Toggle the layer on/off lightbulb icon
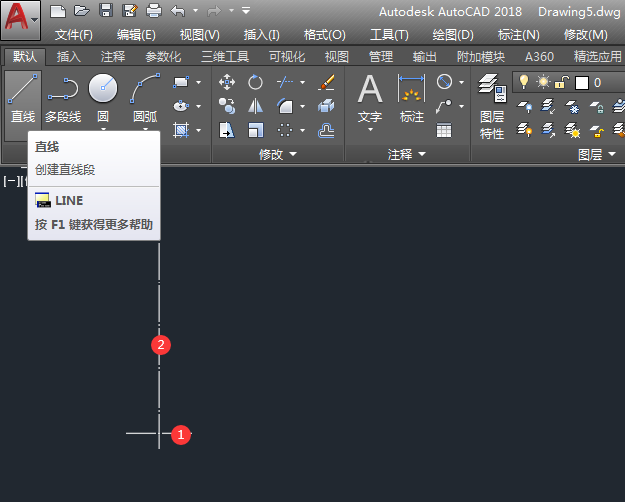Viewport: 625px width, 502px height. [522, 82]
